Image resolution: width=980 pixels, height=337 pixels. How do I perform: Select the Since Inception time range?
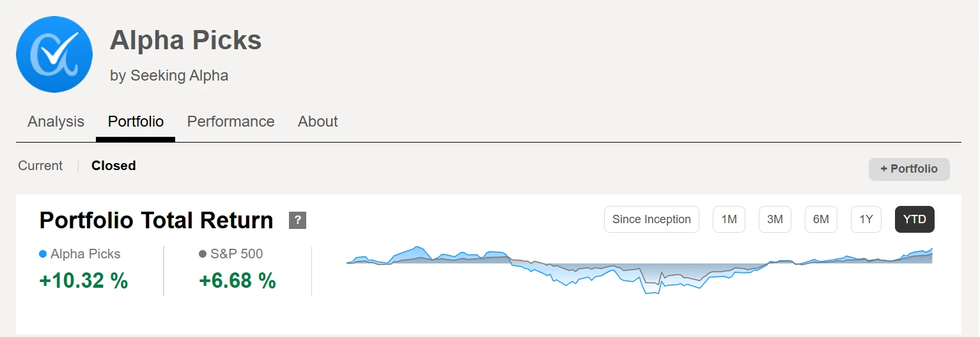coord(651,219)
